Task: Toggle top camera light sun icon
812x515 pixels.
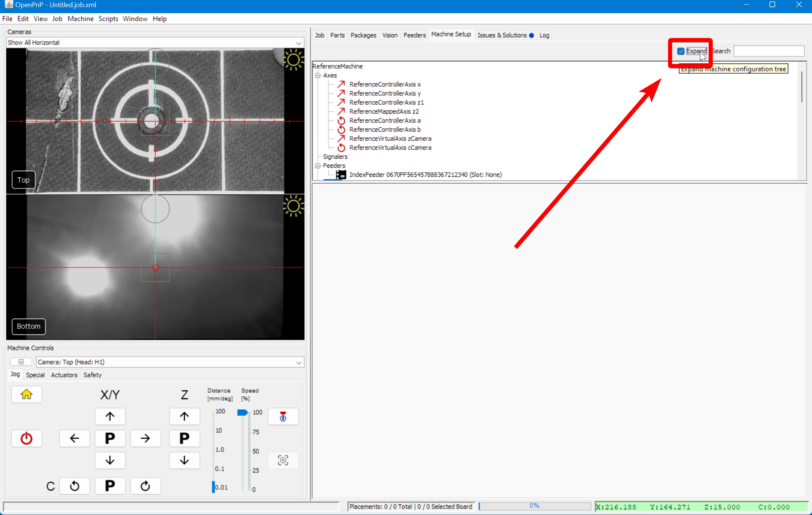Action: pos(293,60)
